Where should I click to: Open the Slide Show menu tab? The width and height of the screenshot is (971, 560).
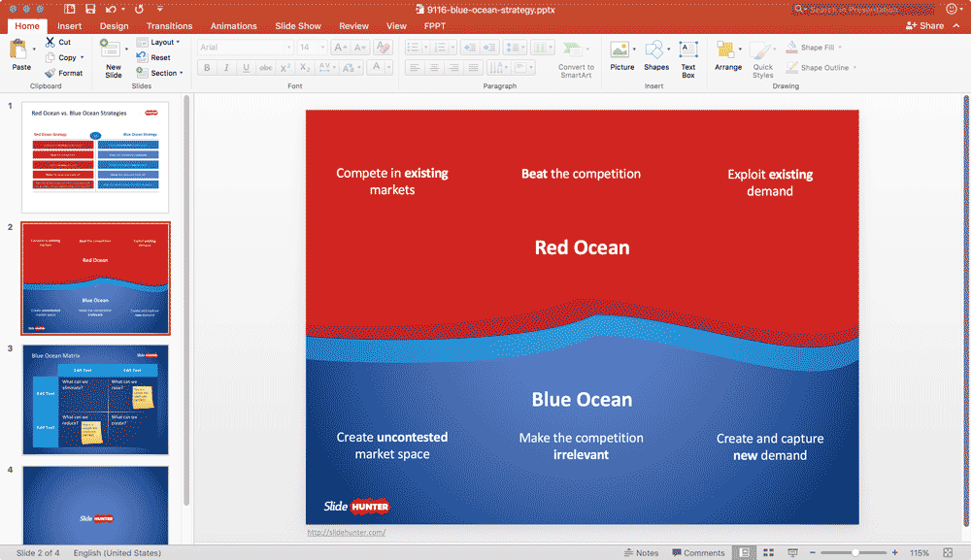pos(297,25)
